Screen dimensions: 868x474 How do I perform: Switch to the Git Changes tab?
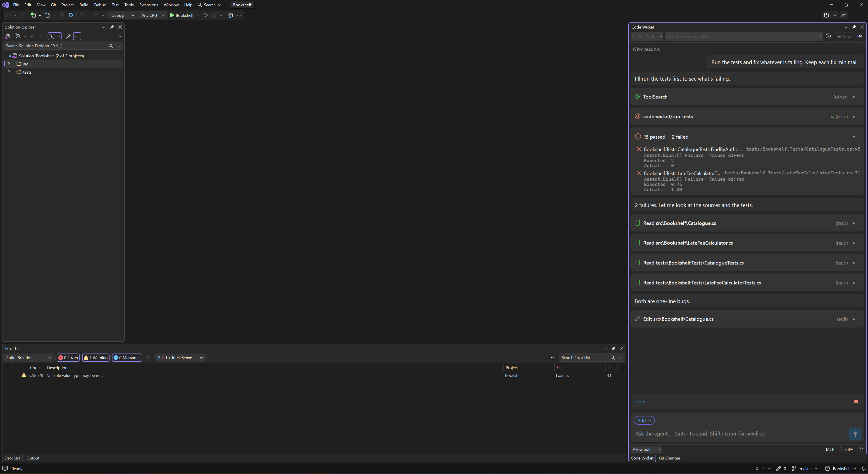click(670, 458)
